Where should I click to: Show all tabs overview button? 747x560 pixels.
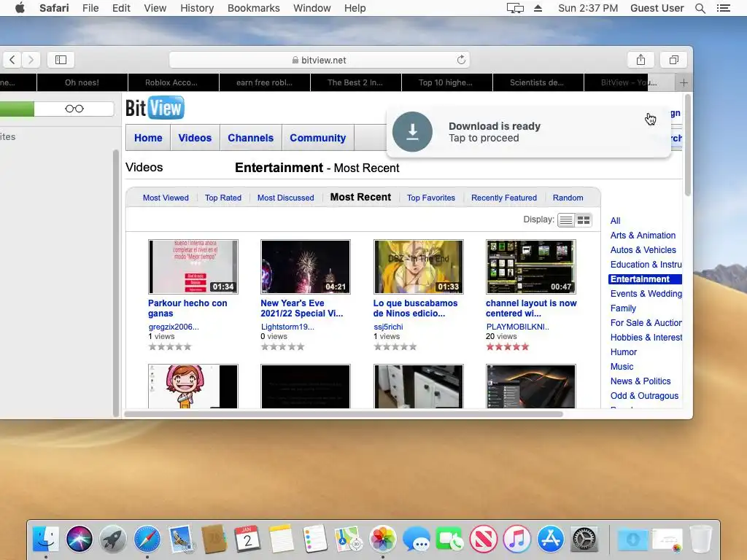click(673, 60)
